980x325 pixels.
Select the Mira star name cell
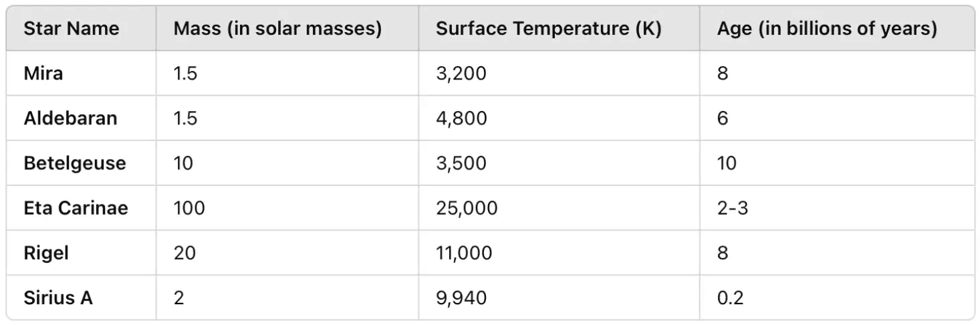pos(43,73)
